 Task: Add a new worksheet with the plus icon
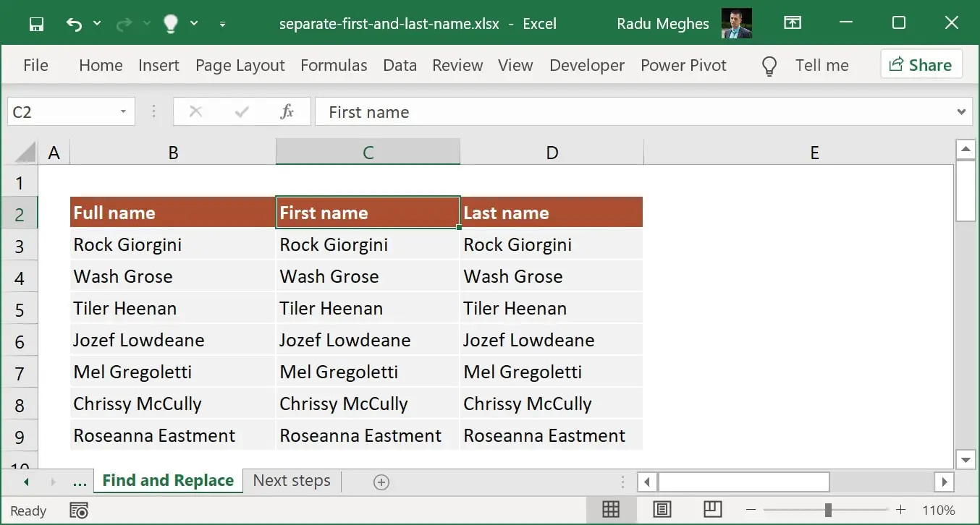click(x=381, y=481)
